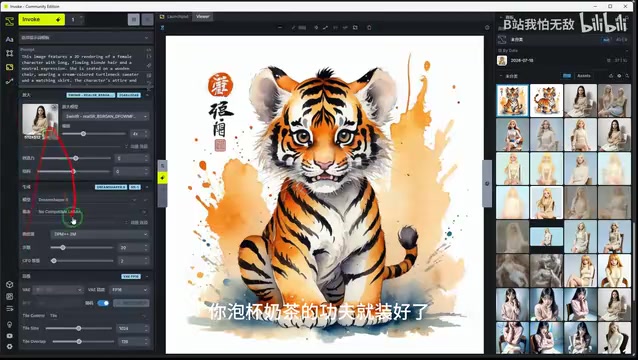The width and height of the screenshot is (638, 360).
Task: Select the highlighted upscaling tab icon
Action: pyautogui.click(x=9, y=67)
